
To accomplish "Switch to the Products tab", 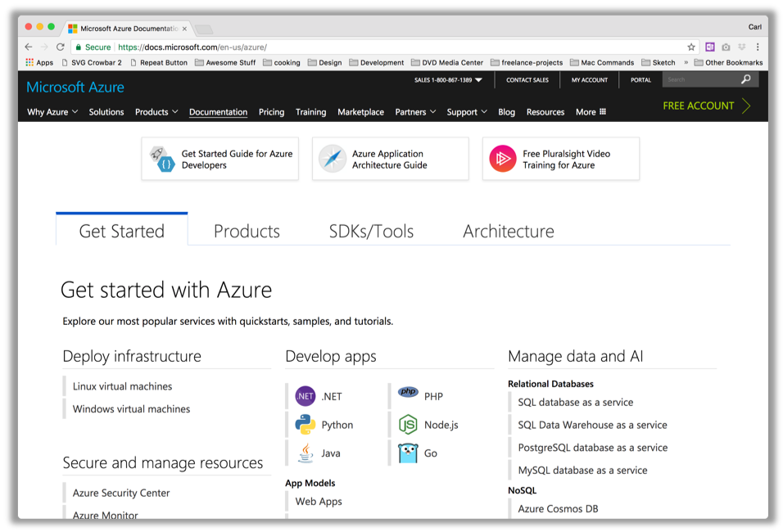I will 247,231.
